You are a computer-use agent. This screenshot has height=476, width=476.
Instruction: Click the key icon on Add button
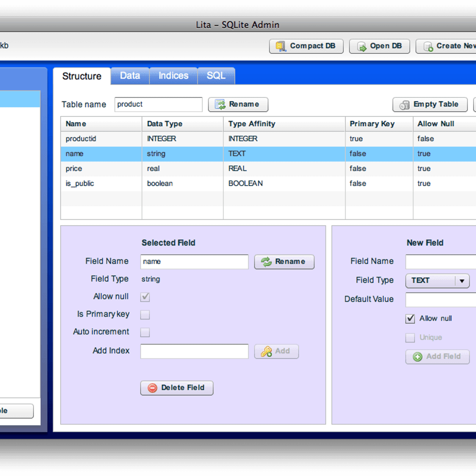coord(266,351)
